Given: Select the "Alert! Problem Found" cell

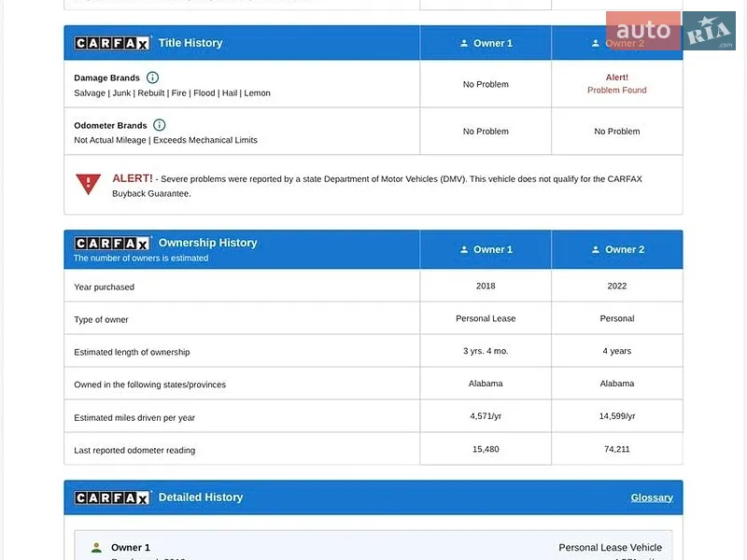Looking at the screenshot, I should 617,84.
